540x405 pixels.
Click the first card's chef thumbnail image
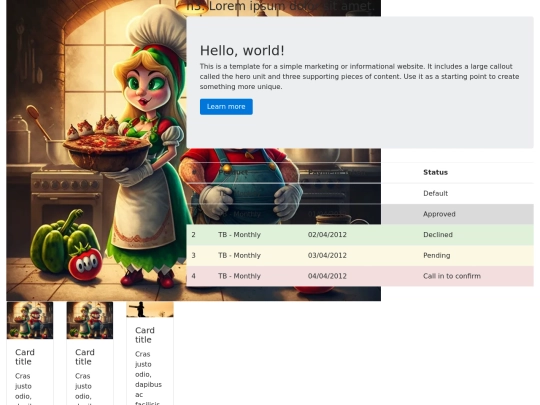[x=30, y=320]
